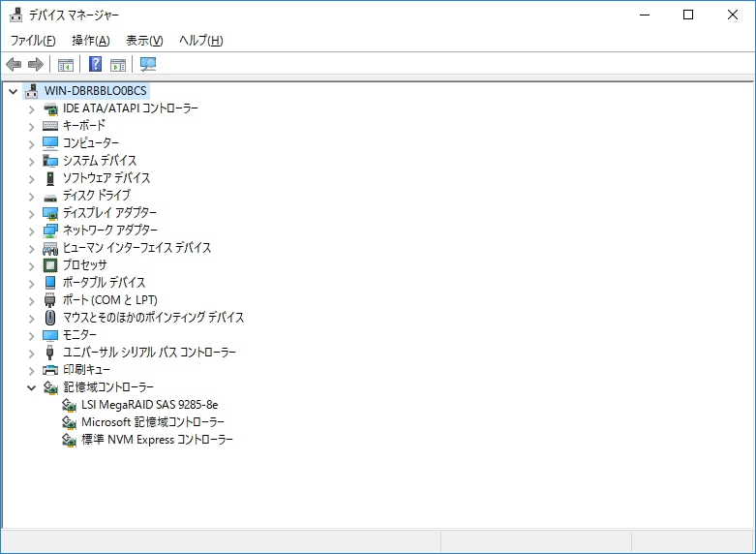The height and width of the screenshot is (554, 756).
Task: Click the ネットワーク アダプター icon
Action: [x=50, y=231]
